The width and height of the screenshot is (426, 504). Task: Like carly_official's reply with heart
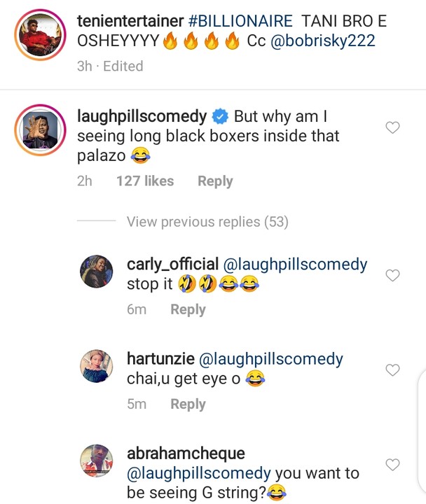393,276
